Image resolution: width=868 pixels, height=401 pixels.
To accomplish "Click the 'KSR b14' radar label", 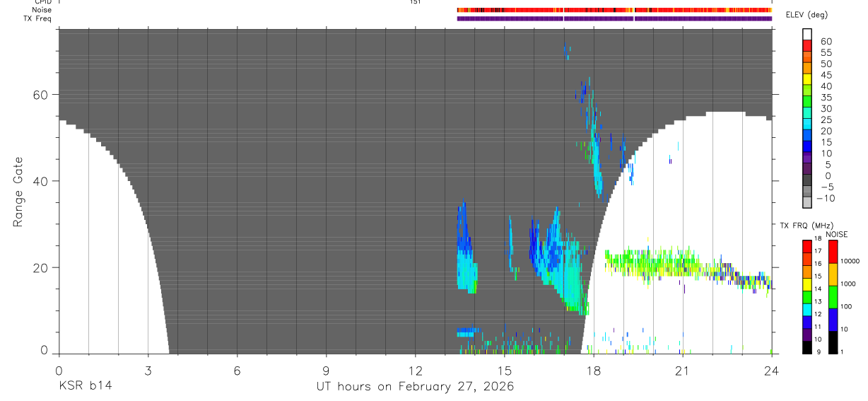I will coord(85,386).
